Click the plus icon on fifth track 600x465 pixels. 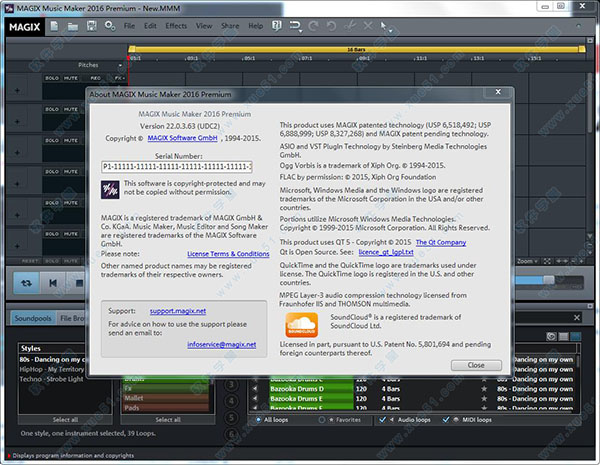17,215
